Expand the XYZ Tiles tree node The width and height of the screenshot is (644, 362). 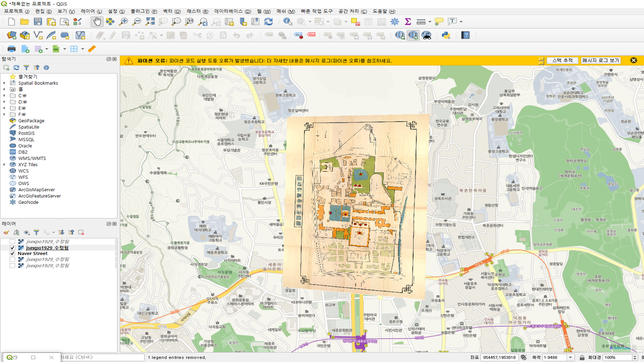(x=4, y=165)
